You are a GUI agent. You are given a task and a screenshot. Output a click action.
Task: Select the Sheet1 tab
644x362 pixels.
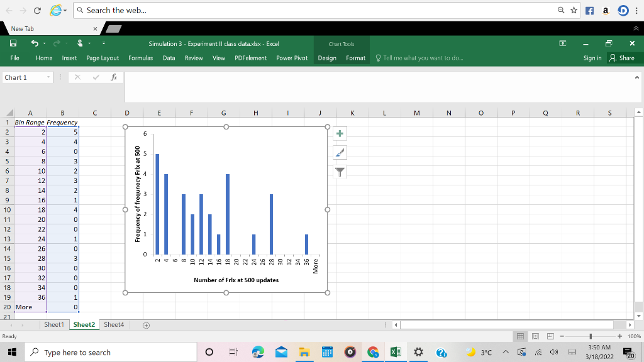coord(54,325)
